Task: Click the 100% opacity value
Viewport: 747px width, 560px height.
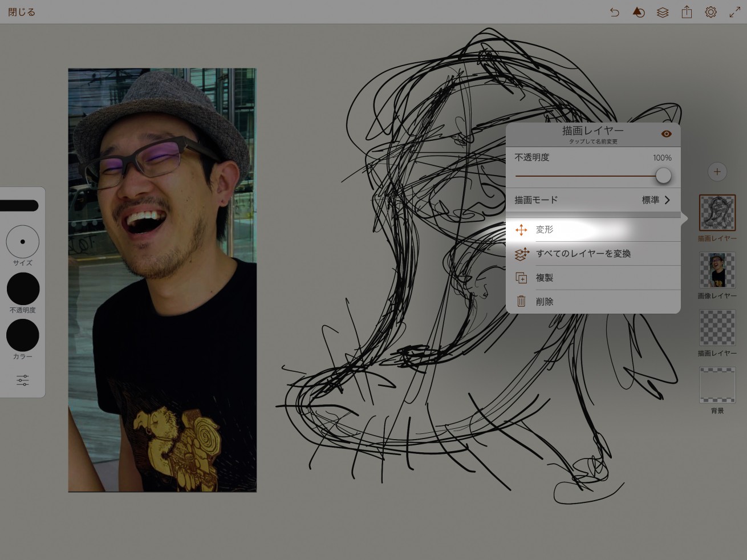Action: coord(662,158)
